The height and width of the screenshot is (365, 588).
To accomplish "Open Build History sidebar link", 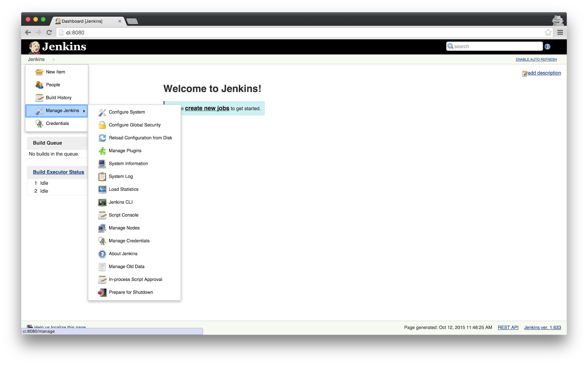I will coord(59,98).
